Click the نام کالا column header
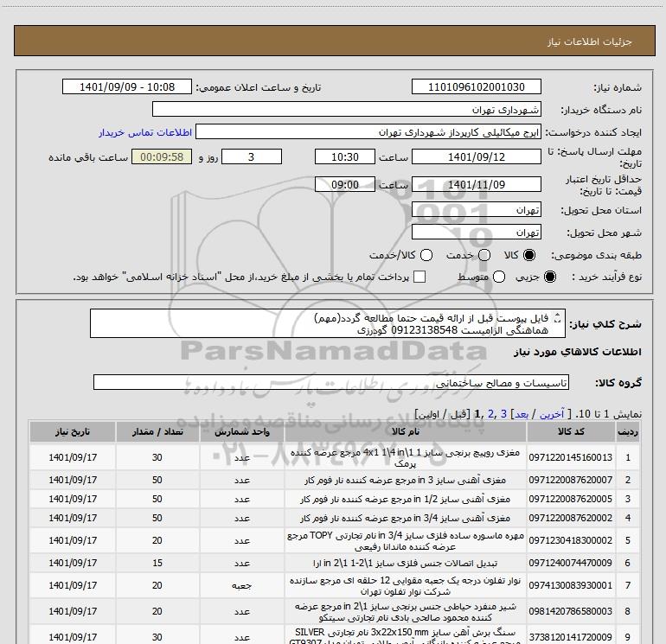Screen dimensions: 666x644 point(405,431)
